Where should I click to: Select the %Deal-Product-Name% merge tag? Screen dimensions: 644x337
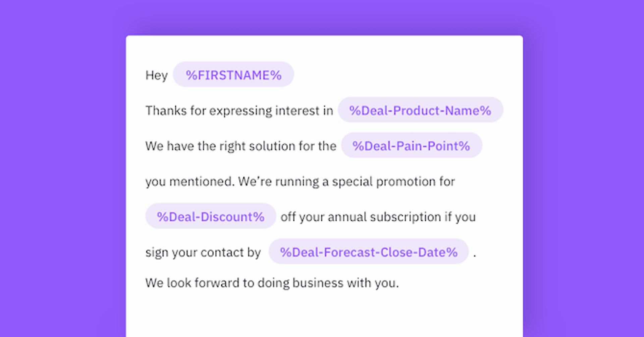[x=420, y=110]
